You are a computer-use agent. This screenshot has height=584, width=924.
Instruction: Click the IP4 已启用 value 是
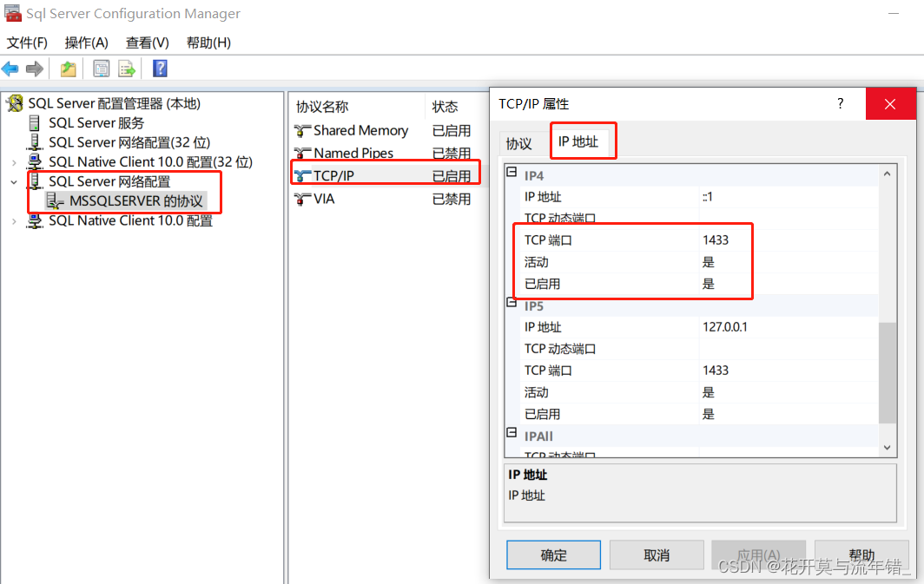tap(709, 284)
